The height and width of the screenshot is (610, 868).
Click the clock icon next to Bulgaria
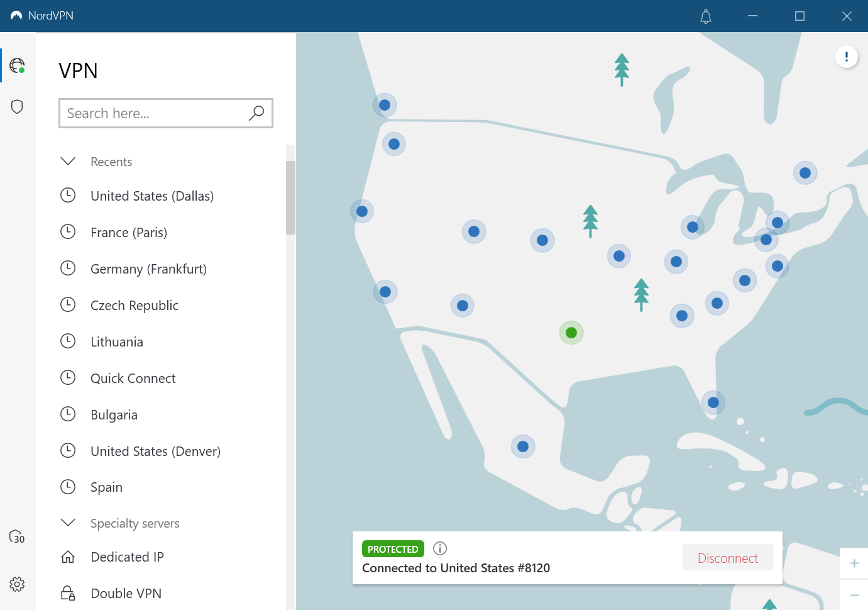click(68, 414)
